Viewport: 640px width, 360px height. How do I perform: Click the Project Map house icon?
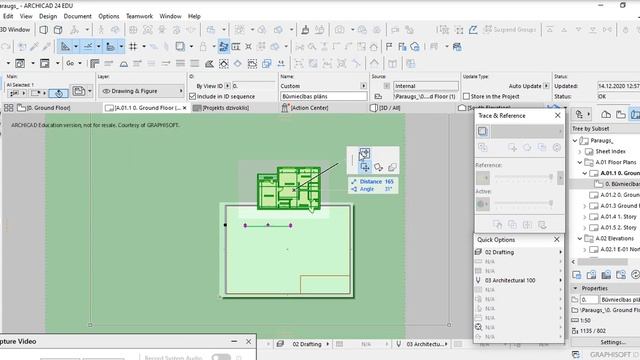606,115
